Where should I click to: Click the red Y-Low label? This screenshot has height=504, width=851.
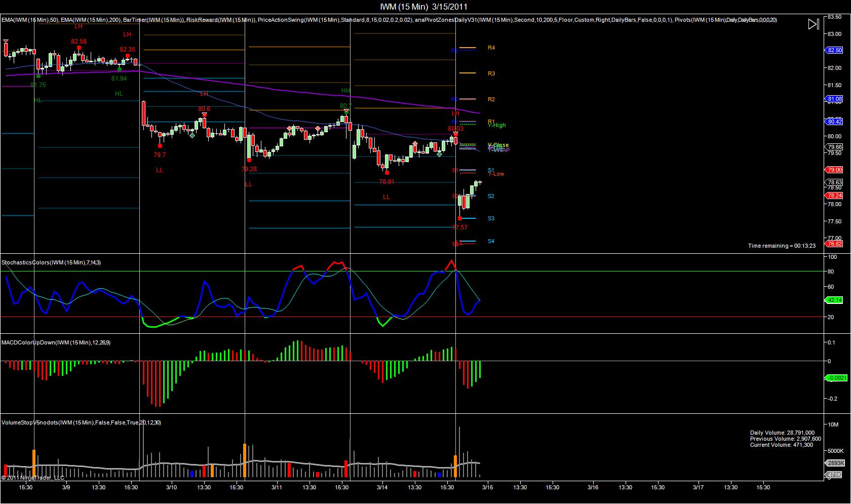[496, 174]
